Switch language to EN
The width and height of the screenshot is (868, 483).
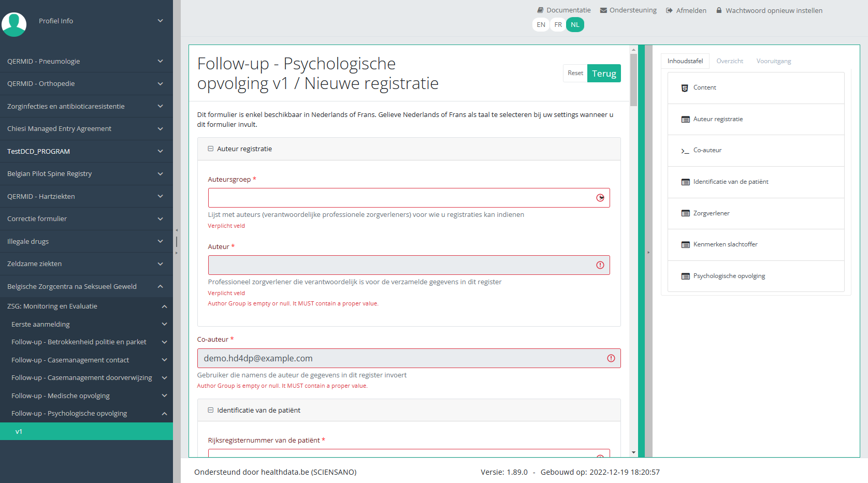[x=541, y=25]
